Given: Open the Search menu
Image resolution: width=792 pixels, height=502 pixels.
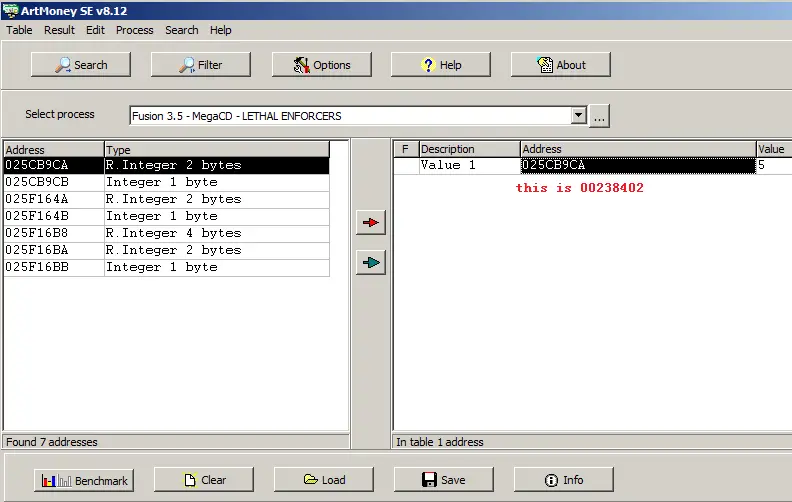Looking at the screenshot, I should click(181, 30).
